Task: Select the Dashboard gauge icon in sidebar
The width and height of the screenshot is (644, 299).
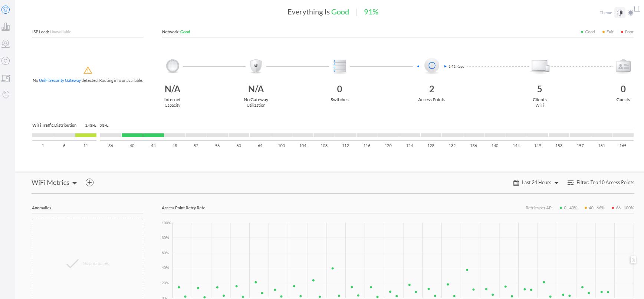Action: click(6, 10)
